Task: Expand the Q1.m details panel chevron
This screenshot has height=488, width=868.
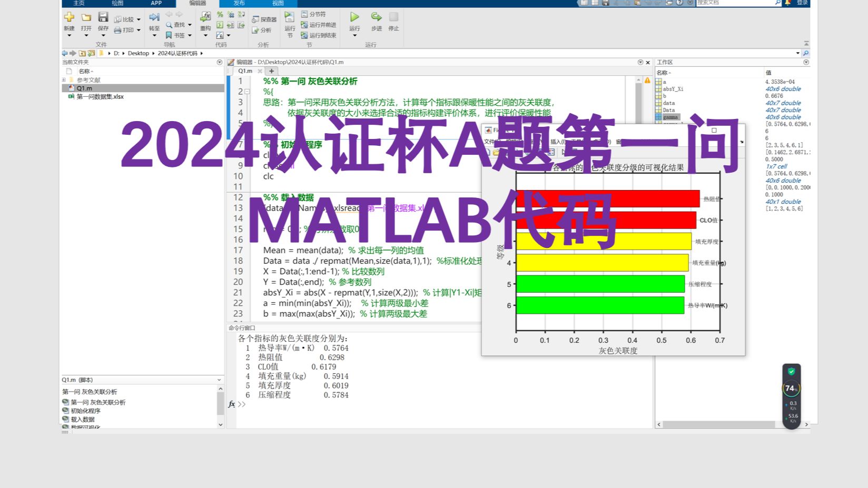Action: (x=219, y=380)
